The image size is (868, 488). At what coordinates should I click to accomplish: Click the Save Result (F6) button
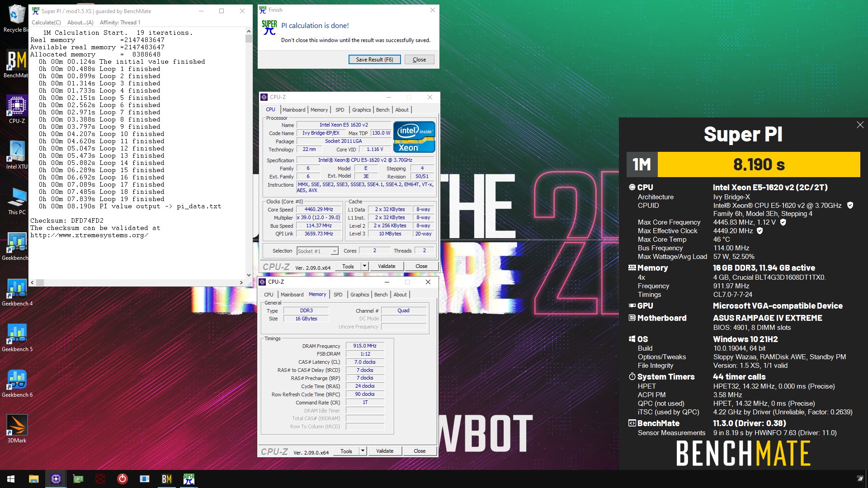pos(374,60)
